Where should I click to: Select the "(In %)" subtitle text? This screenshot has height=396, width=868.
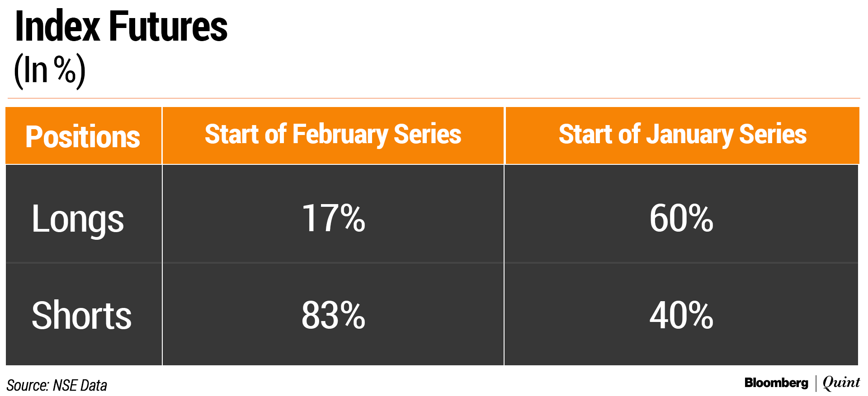[50, 70]
